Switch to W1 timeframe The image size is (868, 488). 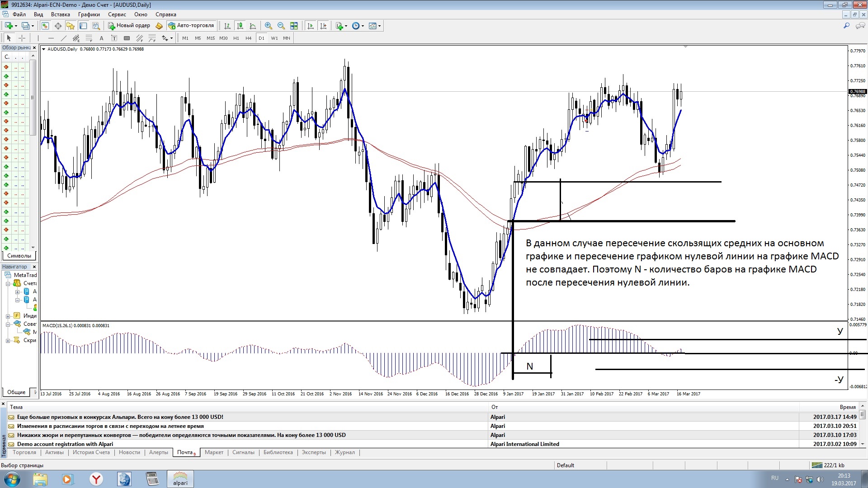(x=274, y=38)
